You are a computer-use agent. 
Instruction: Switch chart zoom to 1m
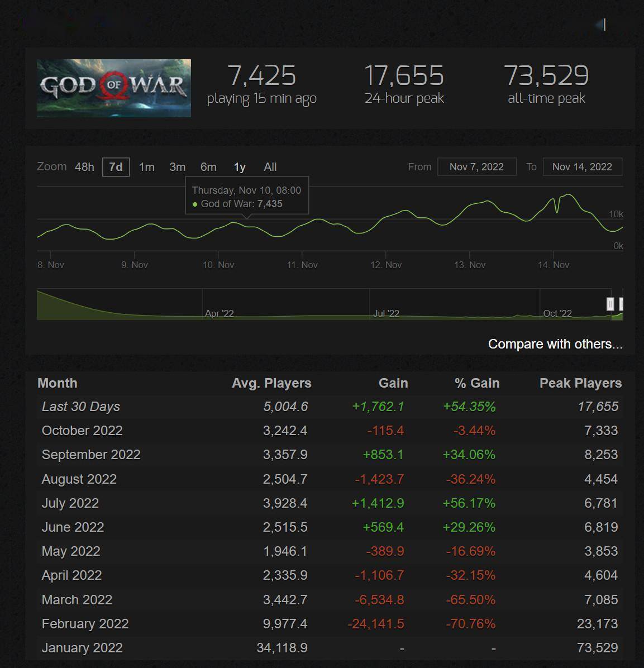click(x=146, y=167)
